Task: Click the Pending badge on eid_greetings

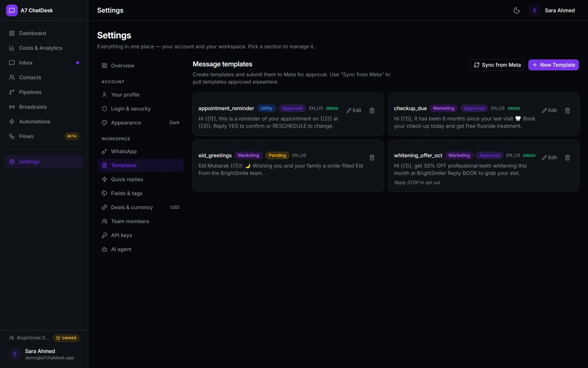Action: (x=277, y=155)
